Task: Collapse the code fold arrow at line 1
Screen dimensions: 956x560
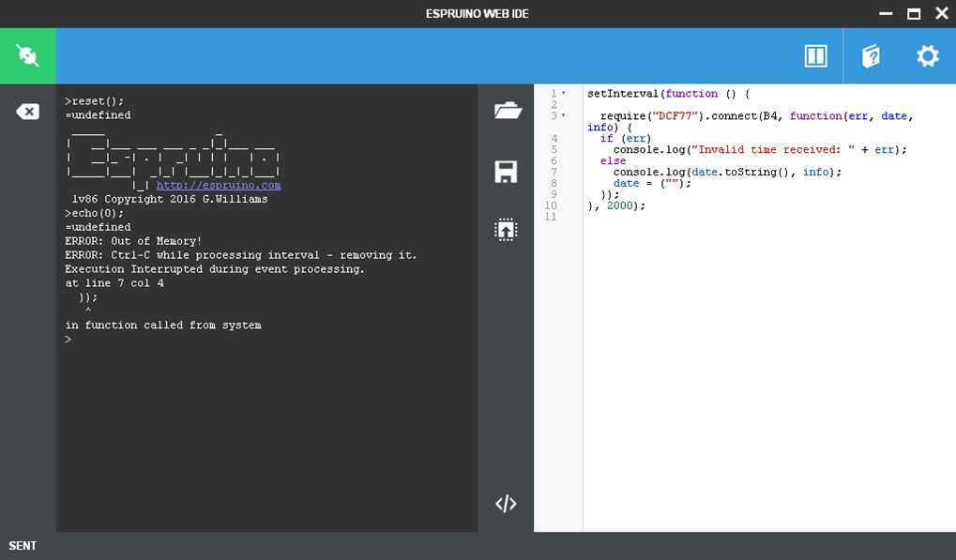Action: pyautogui.click(x=563, y=93)
